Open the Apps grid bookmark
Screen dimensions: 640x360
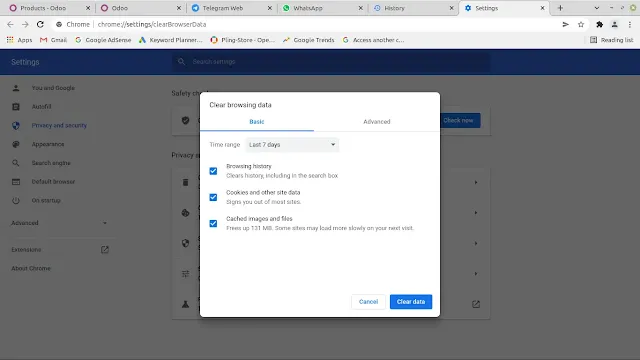pos(19,40)
